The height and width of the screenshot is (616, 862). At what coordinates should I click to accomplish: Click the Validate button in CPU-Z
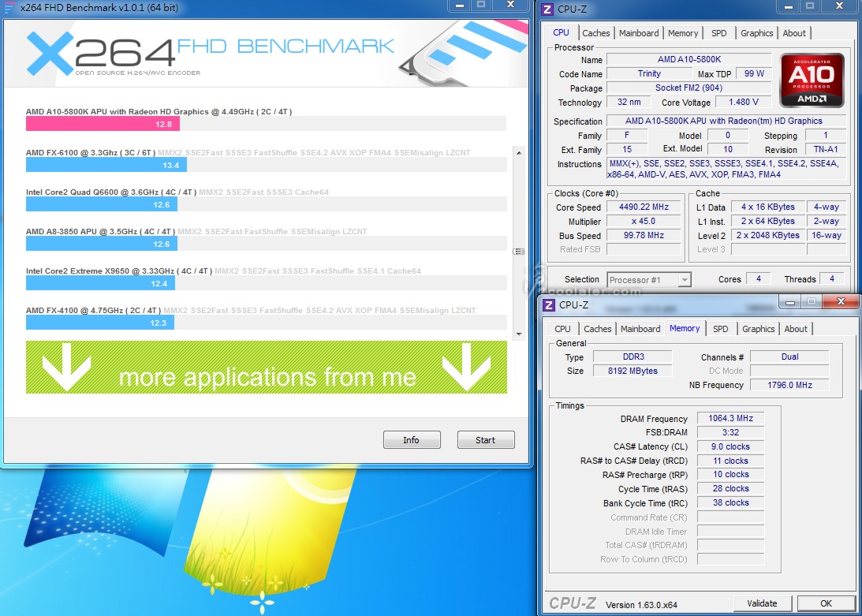point(763,603)
